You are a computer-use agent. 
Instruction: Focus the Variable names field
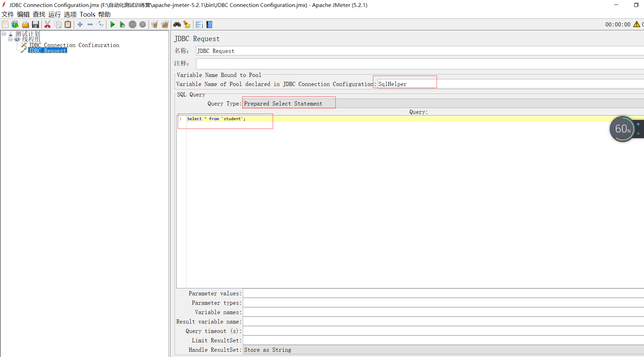click(x=443, y=312)
